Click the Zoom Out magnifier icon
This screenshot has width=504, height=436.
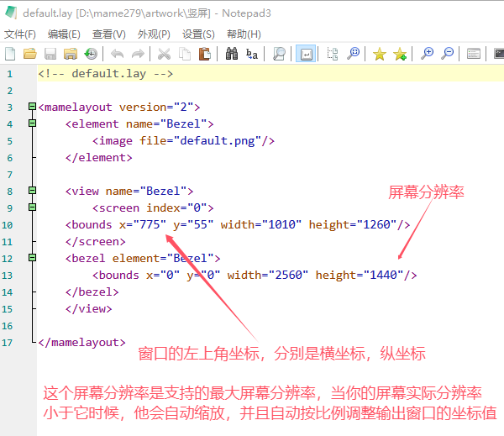point(448,54)
